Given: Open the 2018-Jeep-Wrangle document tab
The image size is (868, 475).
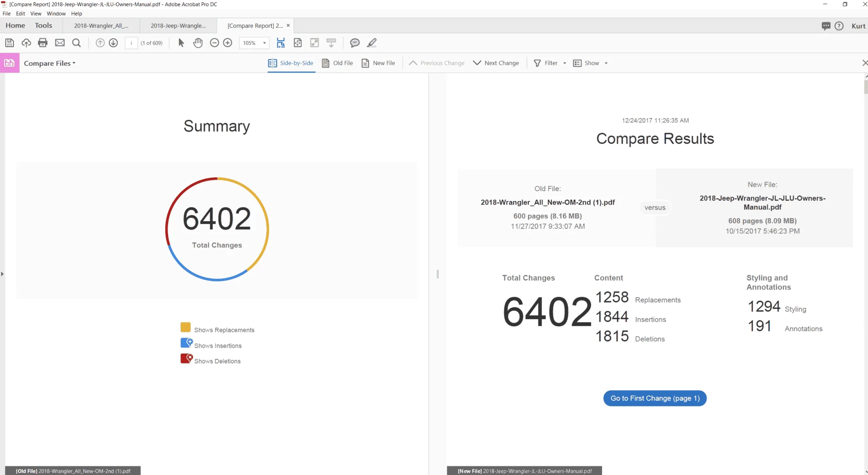Looking at the screenshot, I should pos(178,26).
